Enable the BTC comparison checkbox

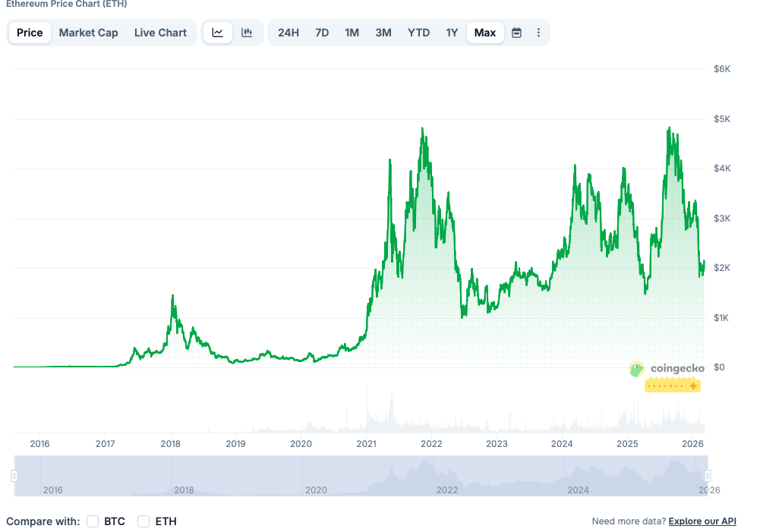click(x=93, y=521)
